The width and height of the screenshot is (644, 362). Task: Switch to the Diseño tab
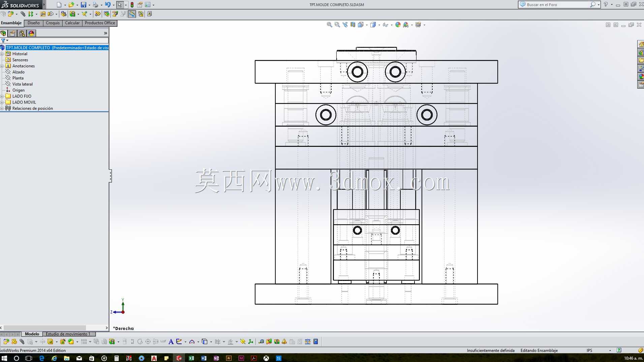point(34,23)
